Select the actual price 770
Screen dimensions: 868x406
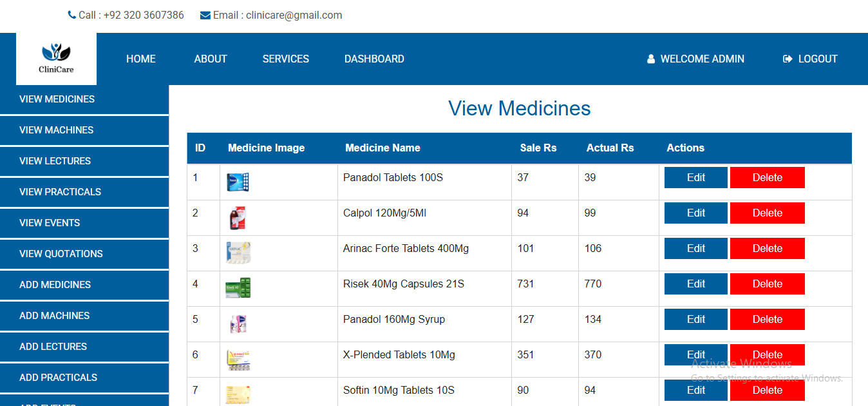(x=593, y=284)
